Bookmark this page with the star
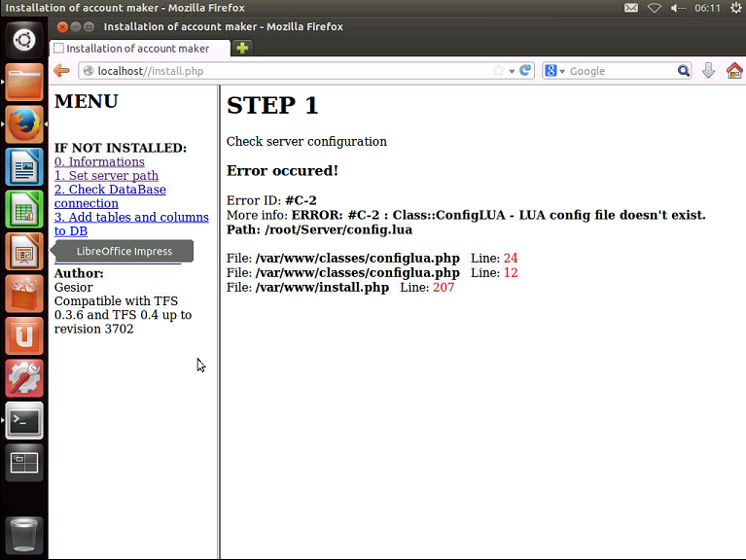 pyautogui.click(x=498, y=71)
